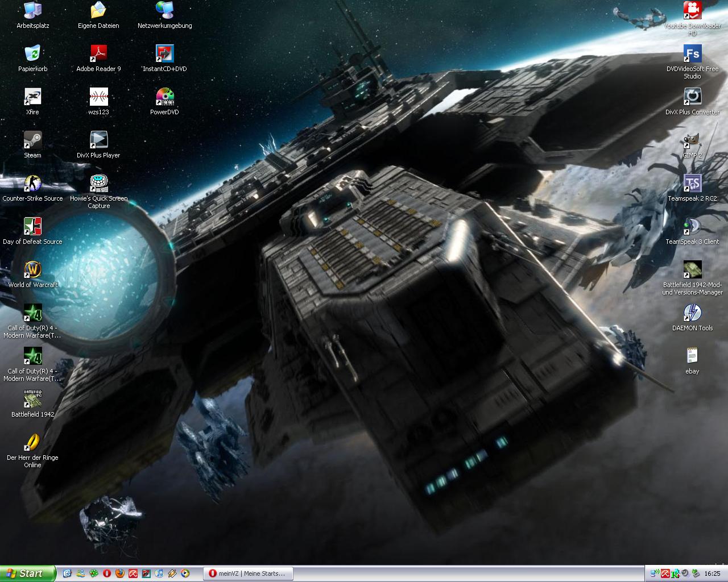Launch Firefox from the quick launch bar
The height and width of the screenshot is (582, 728).
tap(119, 573)
